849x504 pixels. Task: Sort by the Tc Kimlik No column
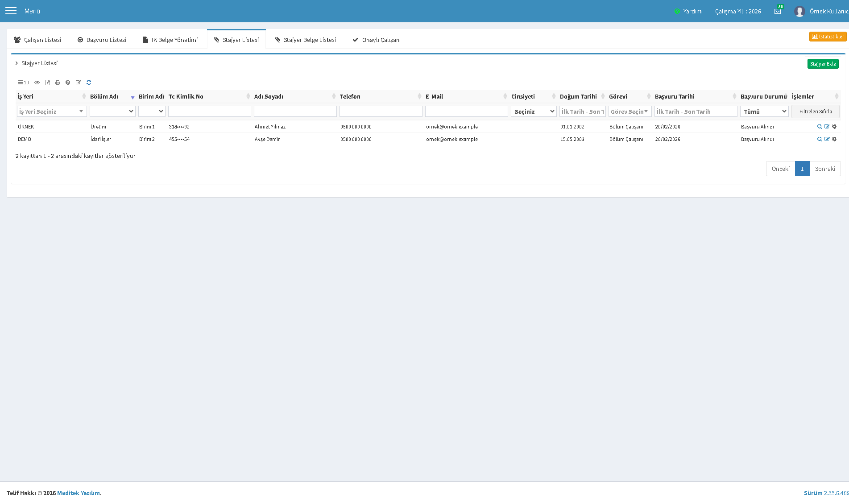pos(248,96)
